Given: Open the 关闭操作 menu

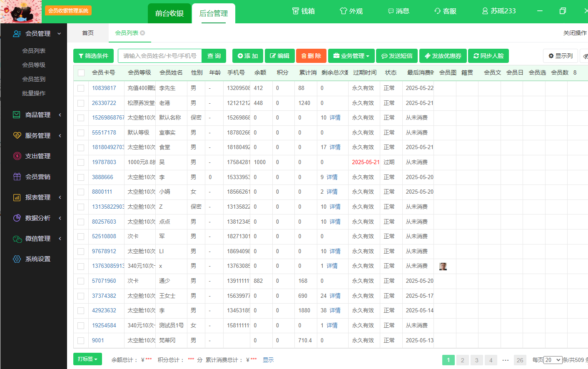Looking at the screenshot, I should click(575, 33).
